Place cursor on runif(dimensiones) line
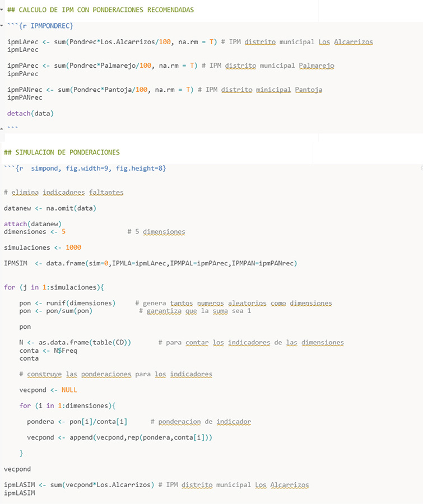The height and width of the screenshot is (504, 423). coord(67,303)
